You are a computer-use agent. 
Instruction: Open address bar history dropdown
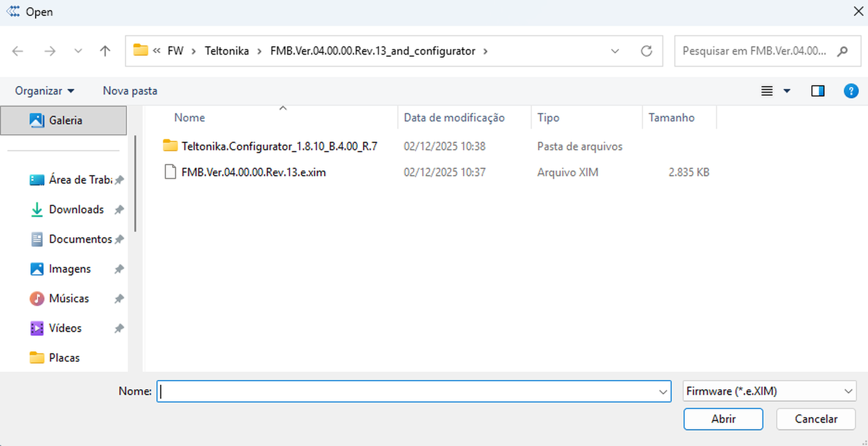615,51
